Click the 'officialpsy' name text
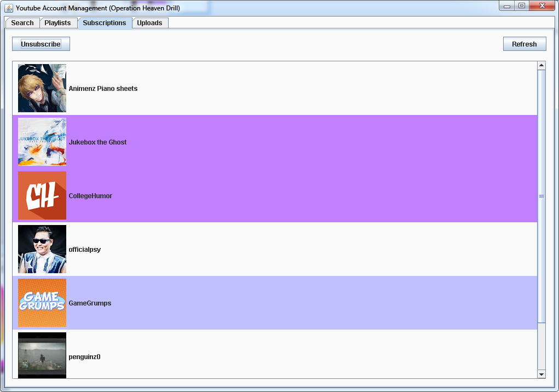This screenshot has width=559, height=392. 84,250
